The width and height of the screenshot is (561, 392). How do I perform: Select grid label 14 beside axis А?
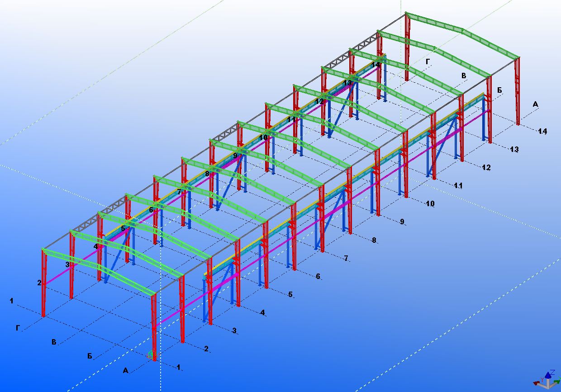542,131
